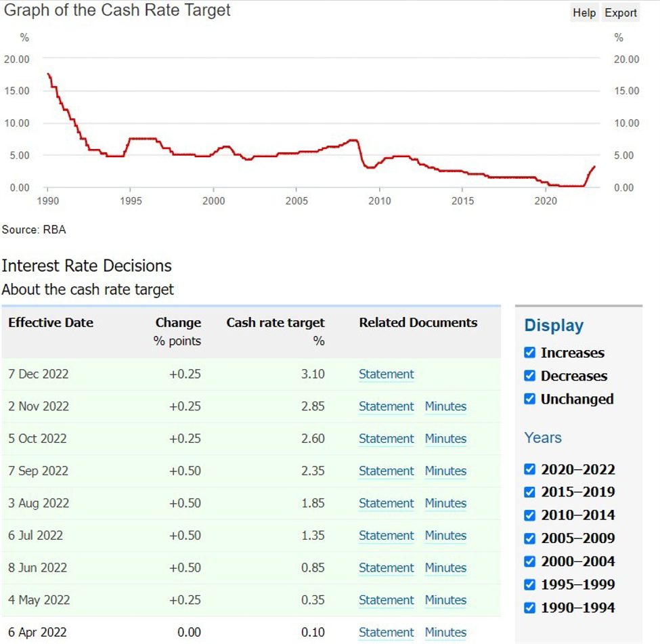The width and height of the screenshot is (660, 644).
Task: Toggle the 2000–2004 years filter
Action: coord(529,561)
